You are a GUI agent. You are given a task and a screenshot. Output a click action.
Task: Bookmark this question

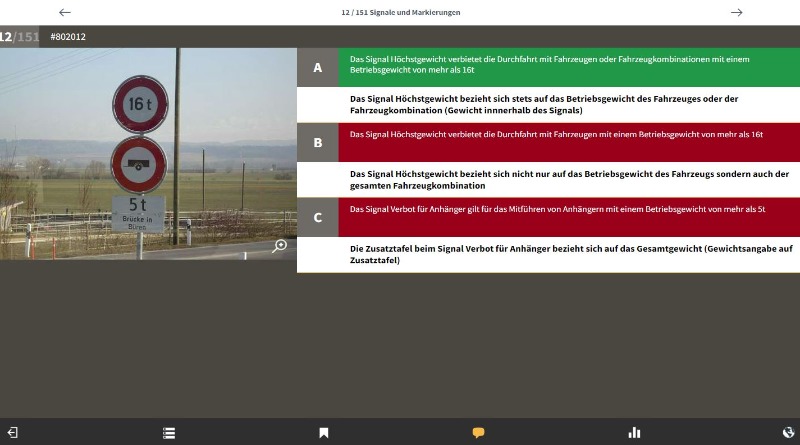tap(323, 433)
